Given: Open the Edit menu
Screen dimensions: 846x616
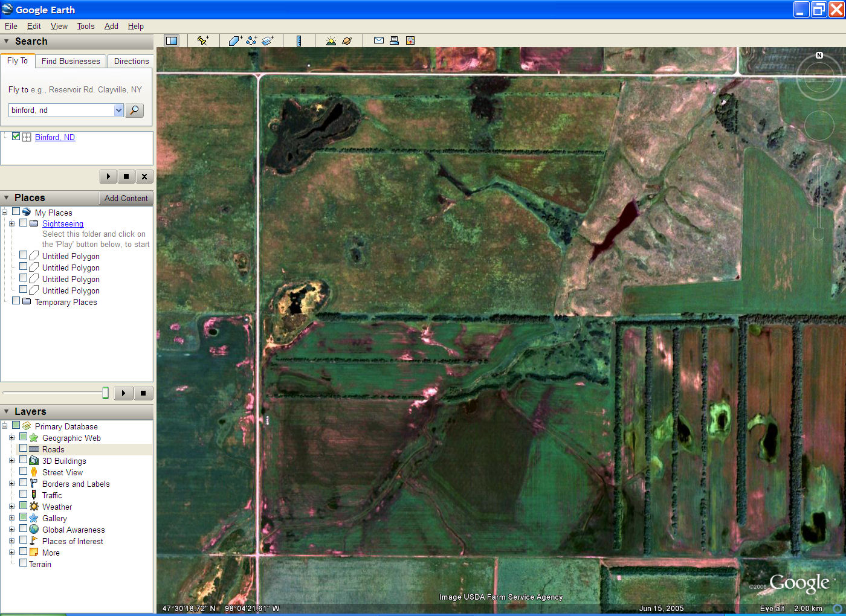Looking at the screenshot, I should click(34, 26).
